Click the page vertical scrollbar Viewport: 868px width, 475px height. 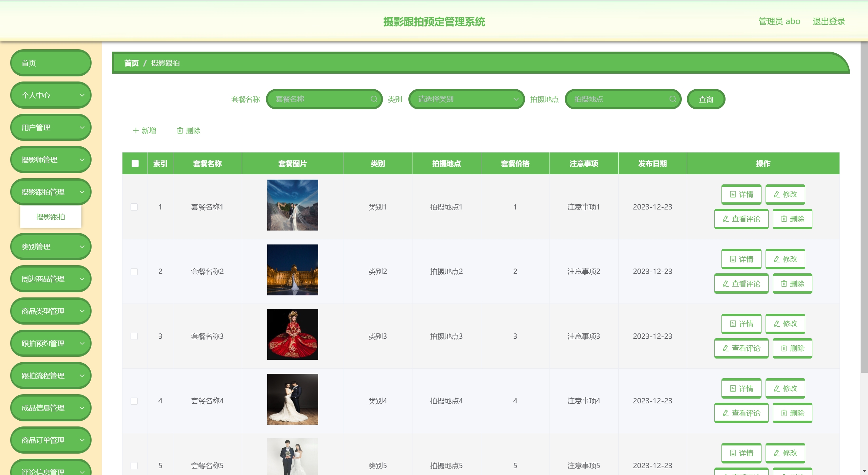coord(864,204)
